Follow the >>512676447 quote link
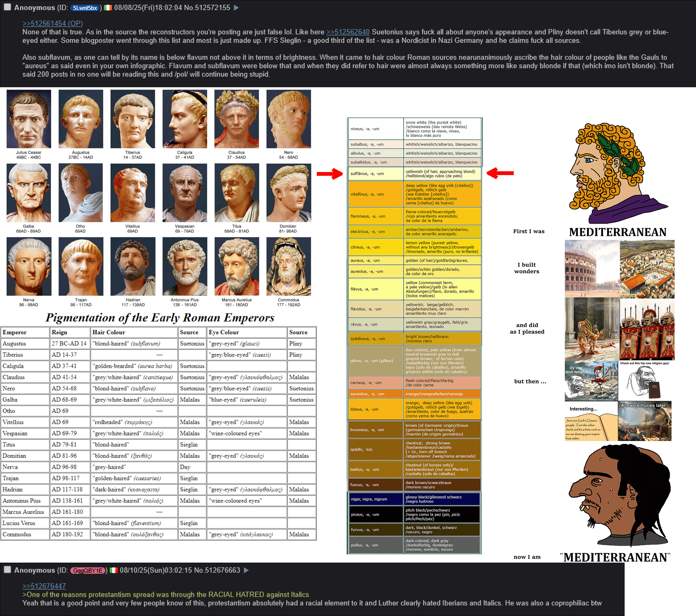 point(44,586)
